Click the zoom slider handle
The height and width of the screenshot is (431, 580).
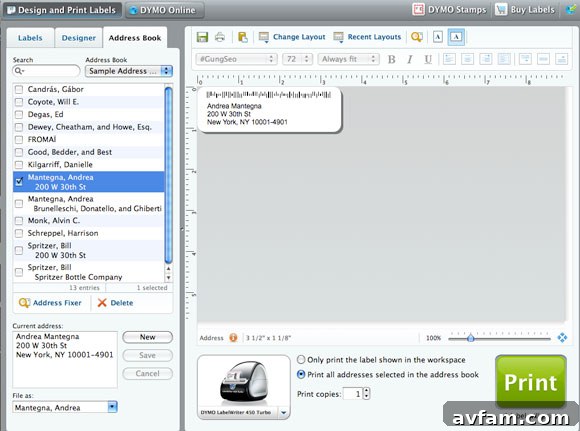tap(471, 338)
